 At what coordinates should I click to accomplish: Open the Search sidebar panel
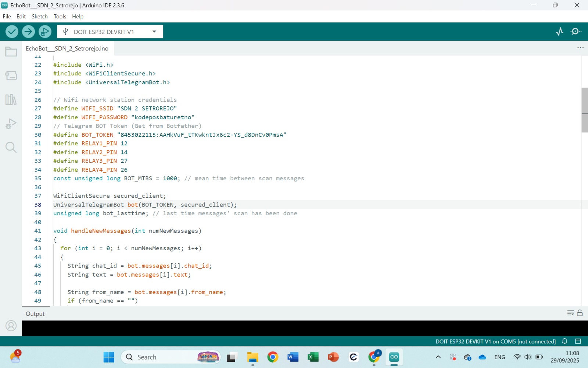click(11, 148)
